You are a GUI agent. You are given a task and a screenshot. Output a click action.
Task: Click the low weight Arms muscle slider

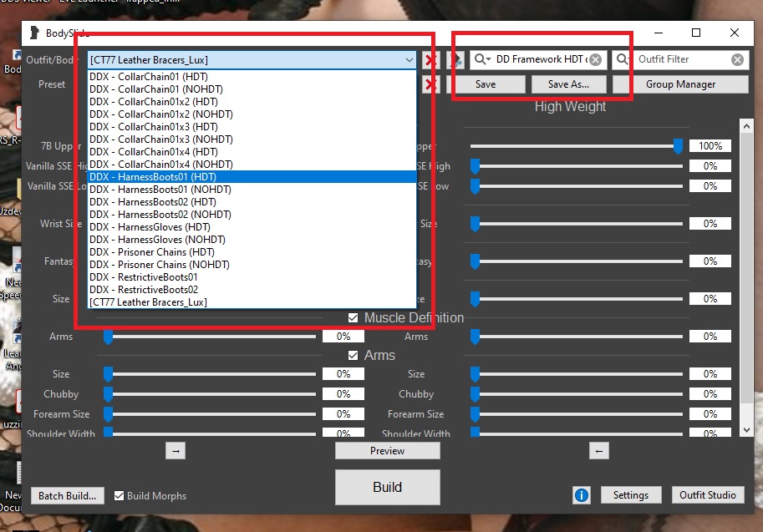pos(210,337)
